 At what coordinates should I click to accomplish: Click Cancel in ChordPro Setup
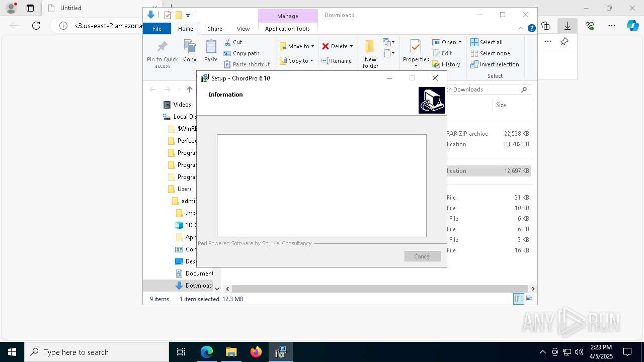coord(423,256)
